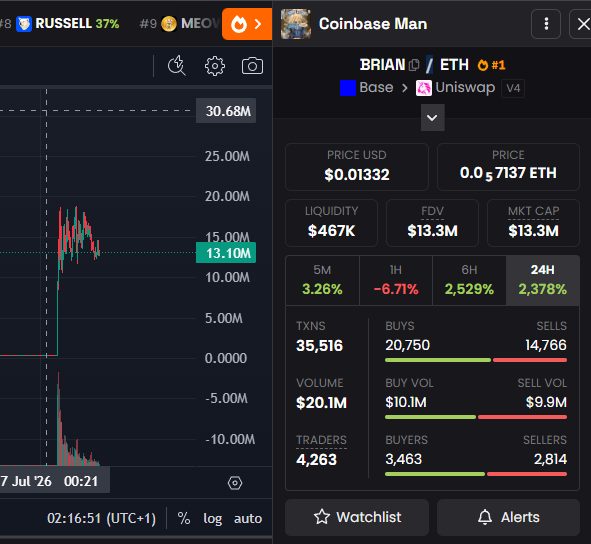Click the blue Base chain icon
The image size is (591, 544).
click(348, 88)
